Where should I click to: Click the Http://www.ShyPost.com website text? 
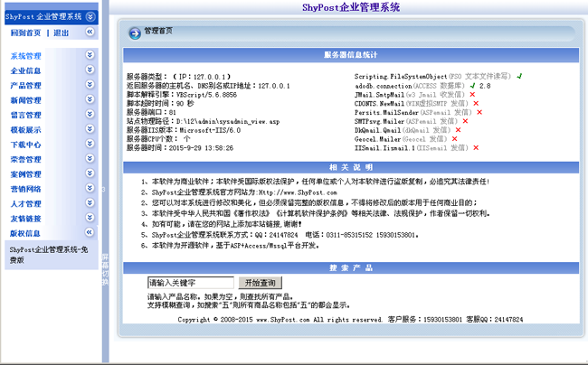[298, 192]
